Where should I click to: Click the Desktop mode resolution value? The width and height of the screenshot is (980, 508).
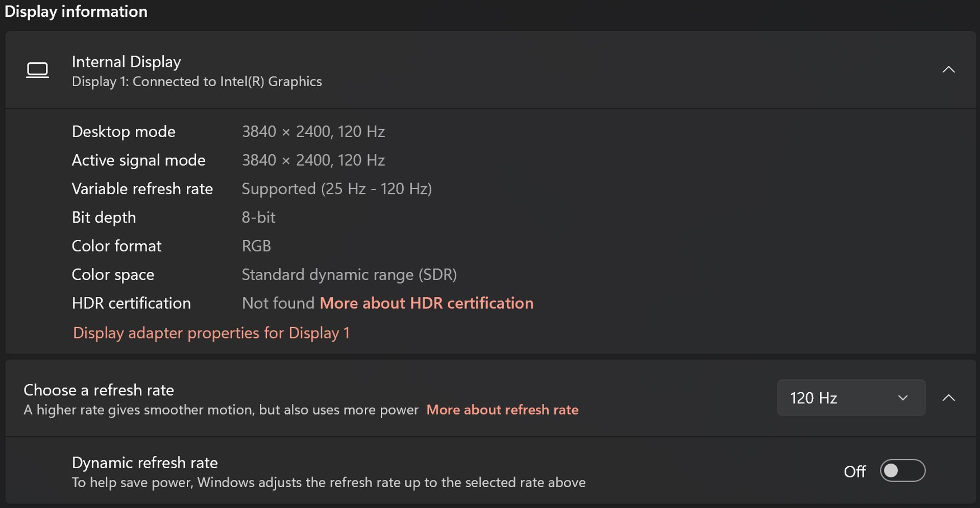pos(313,132)
